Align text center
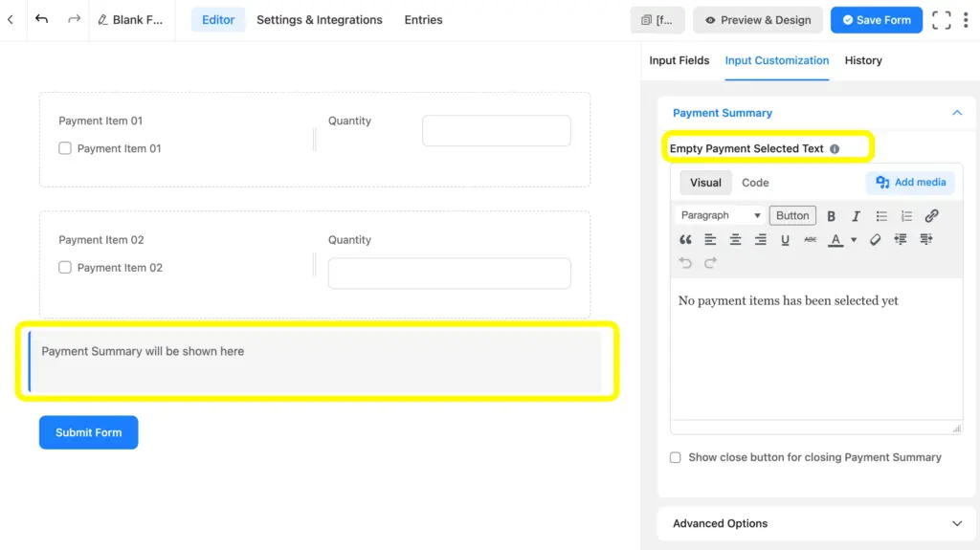The width and height of the screenshot is (980, 550). (735, 239)
